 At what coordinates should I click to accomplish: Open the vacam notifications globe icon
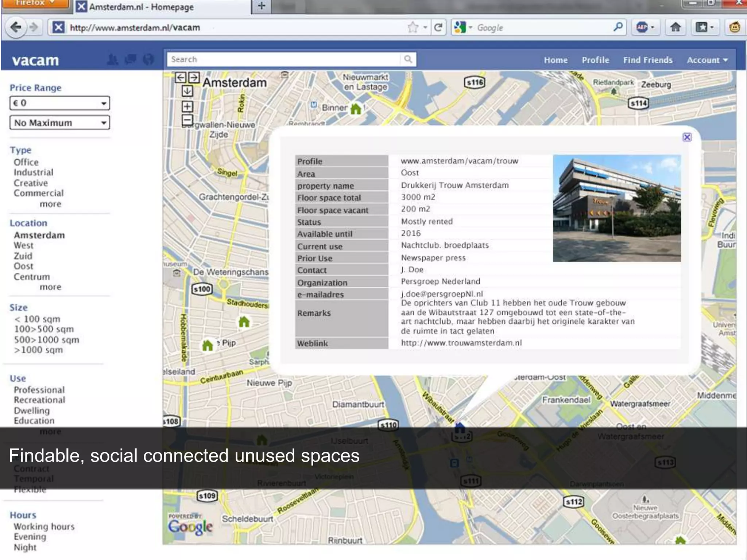148,59
